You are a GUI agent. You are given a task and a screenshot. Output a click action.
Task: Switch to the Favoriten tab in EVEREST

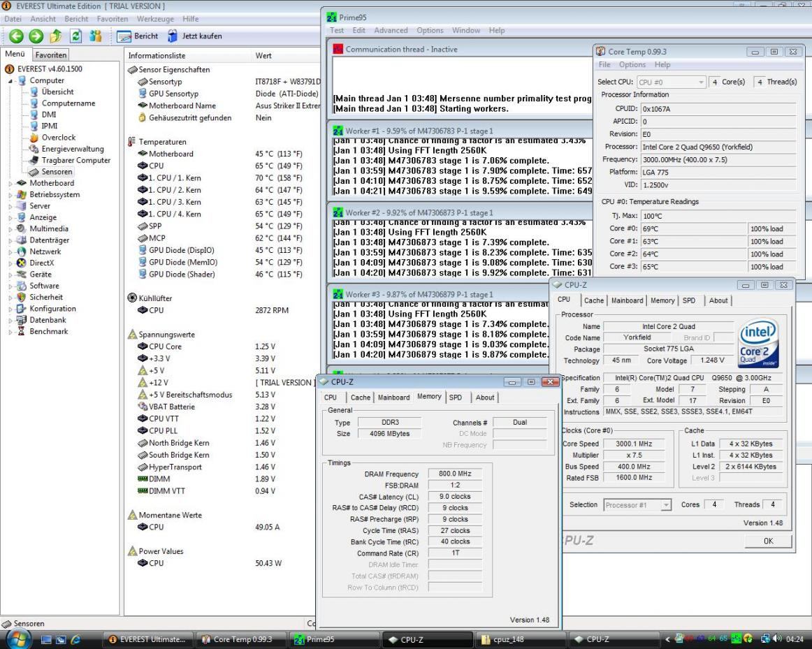click(x=51, y=54)
